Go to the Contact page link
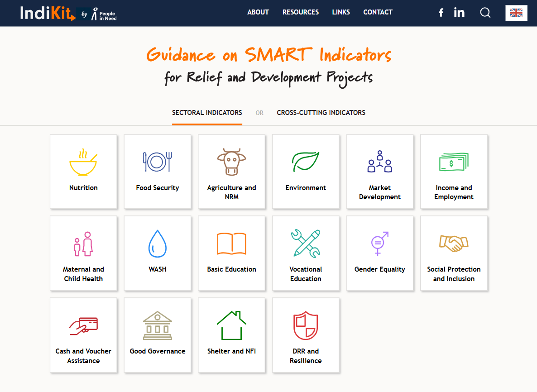Image resolution: width=537 pixels, height=392 pixels. (x=378, y=12)
